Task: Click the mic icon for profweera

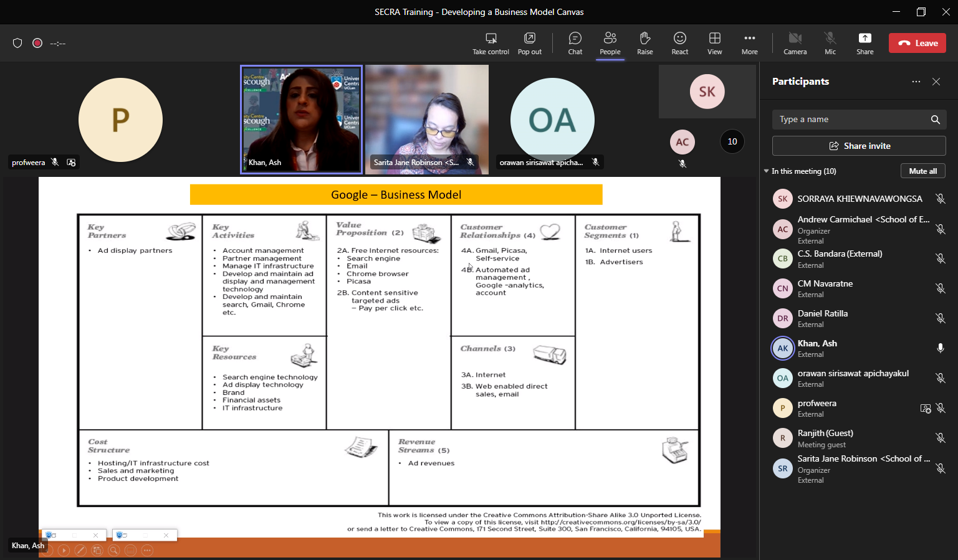Action: [x=941, y=408]
